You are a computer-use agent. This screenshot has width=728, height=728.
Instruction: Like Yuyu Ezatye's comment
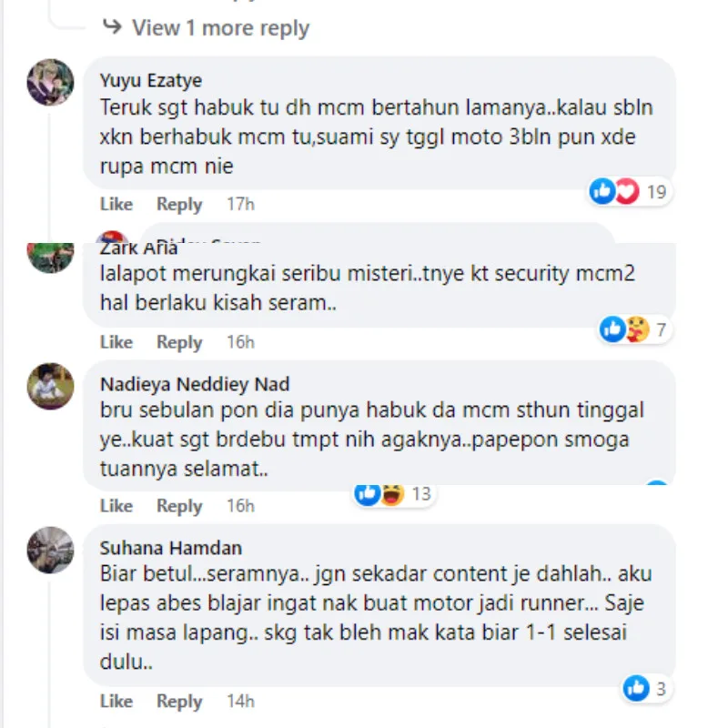(116, 204)
